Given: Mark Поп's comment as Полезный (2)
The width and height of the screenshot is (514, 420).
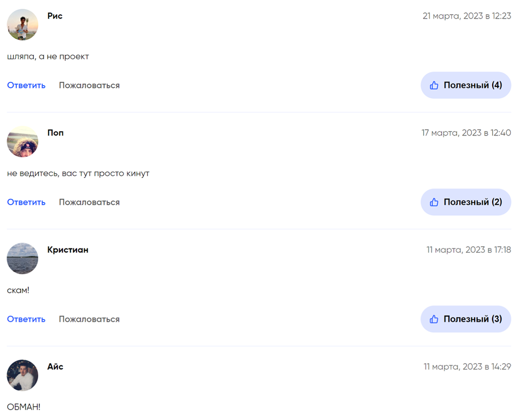Looking at the screenshot, I should point(472,202).
